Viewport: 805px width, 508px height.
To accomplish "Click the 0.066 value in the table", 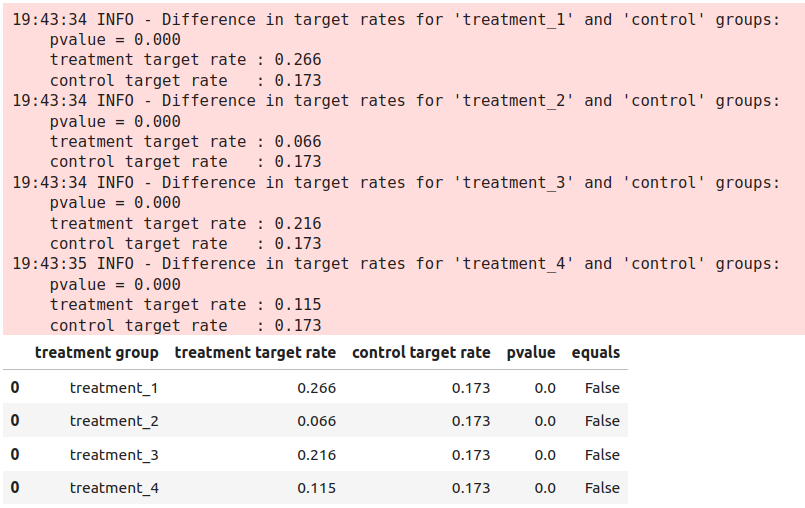I will coord(316,421).
